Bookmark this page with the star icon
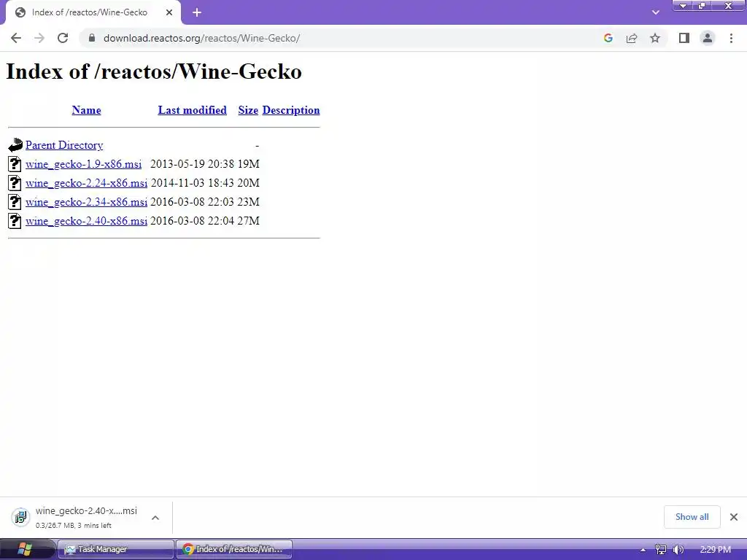Screen dimensions: 747x560 click(655, 38)
